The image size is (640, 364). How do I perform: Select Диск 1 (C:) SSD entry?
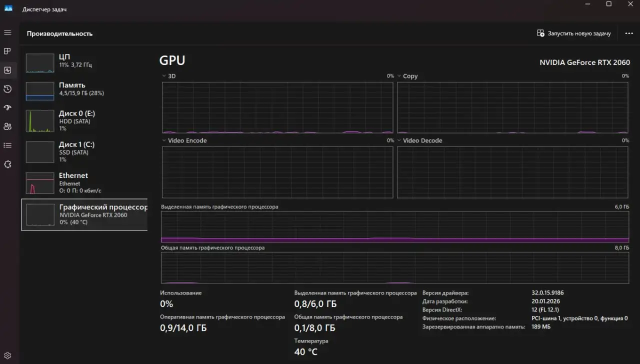84,151
